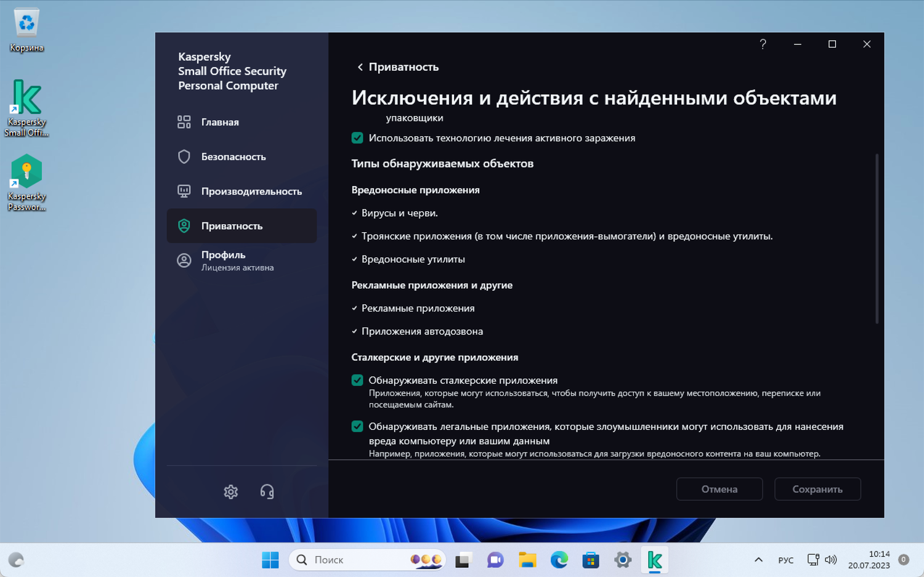
Task: Open the Безопасность shield icon
Action: point(184,156)
